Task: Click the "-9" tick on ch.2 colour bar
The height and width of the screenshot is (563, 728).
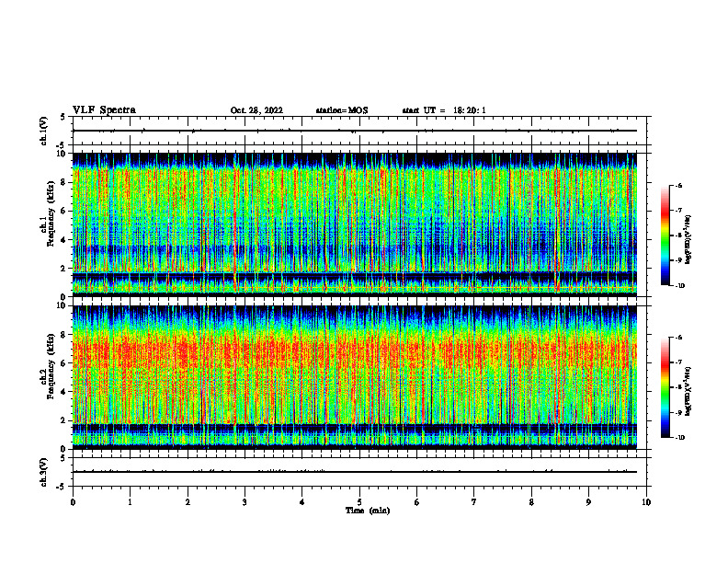Action: pyautogui.click(x=678, y=412)
